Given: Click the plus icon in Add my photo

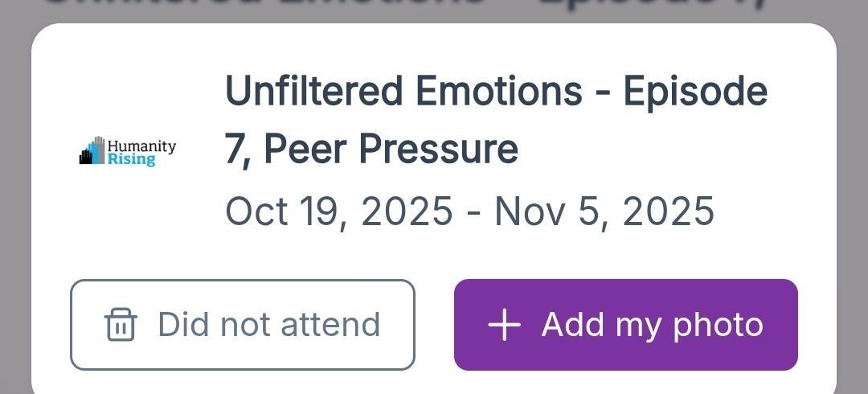Looking at the screenshot, I should 505,325.
